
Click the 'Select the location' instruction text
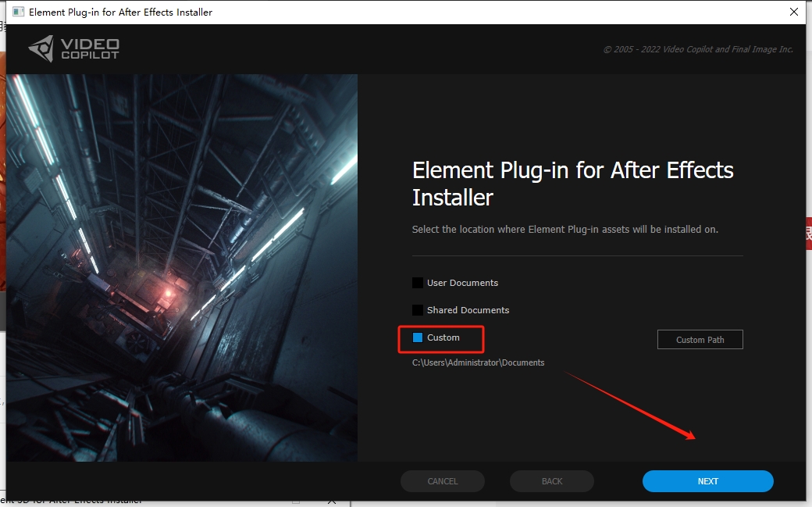pos(564,230)
